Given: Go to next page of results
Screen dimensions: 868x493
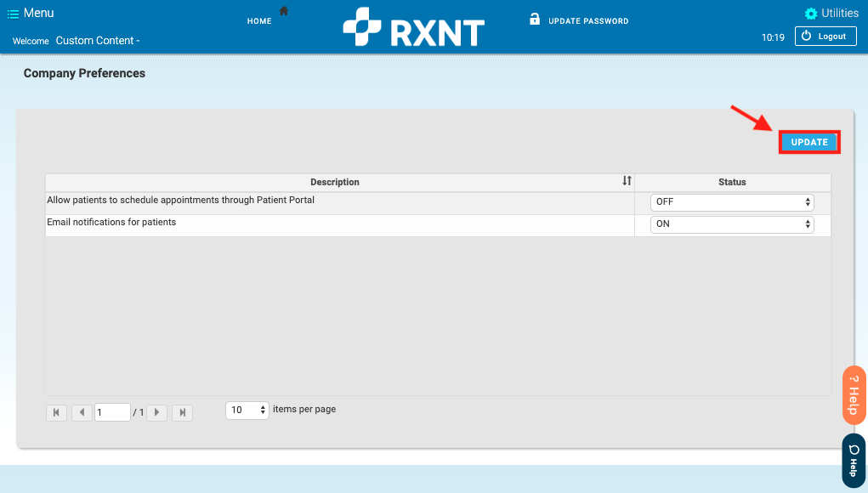Looking at the screenshot, I should tap(156, 412).
